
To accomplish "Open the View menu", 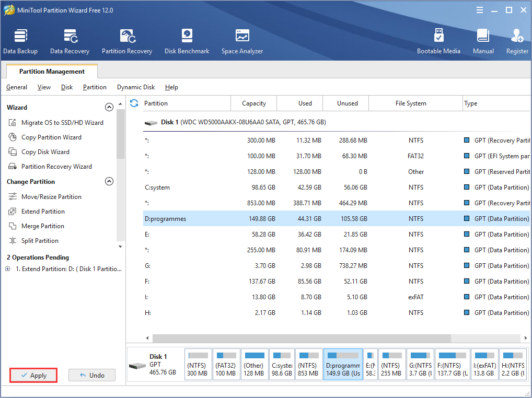I will [44, 87].
